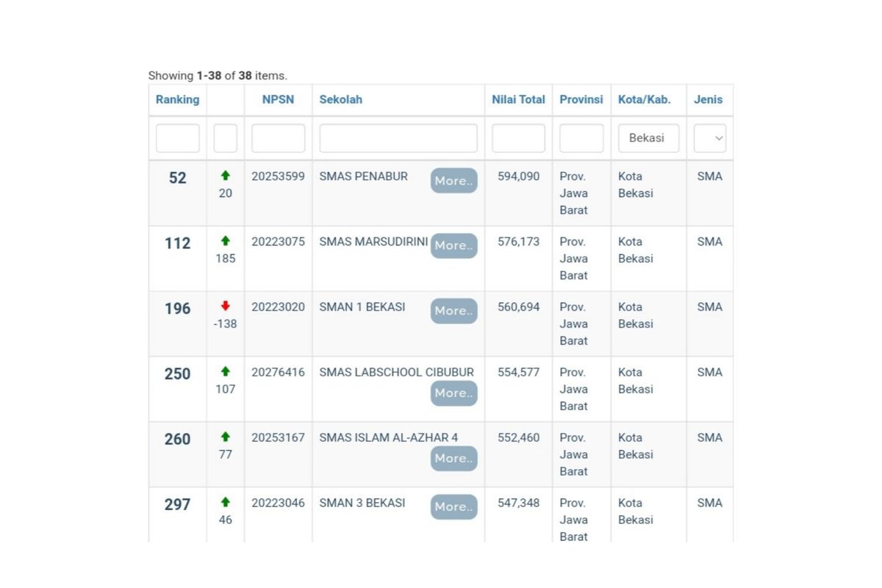Viewport: 882px width, 588px height.
Task: Click green up arrow for SMAS ISLAM AL-AZHAR 4
Action: tap(225, 437)
